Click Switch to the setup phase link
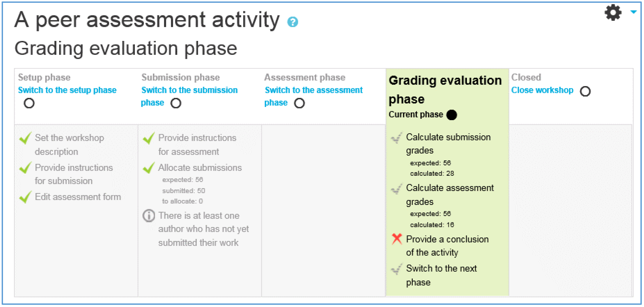 67,90
